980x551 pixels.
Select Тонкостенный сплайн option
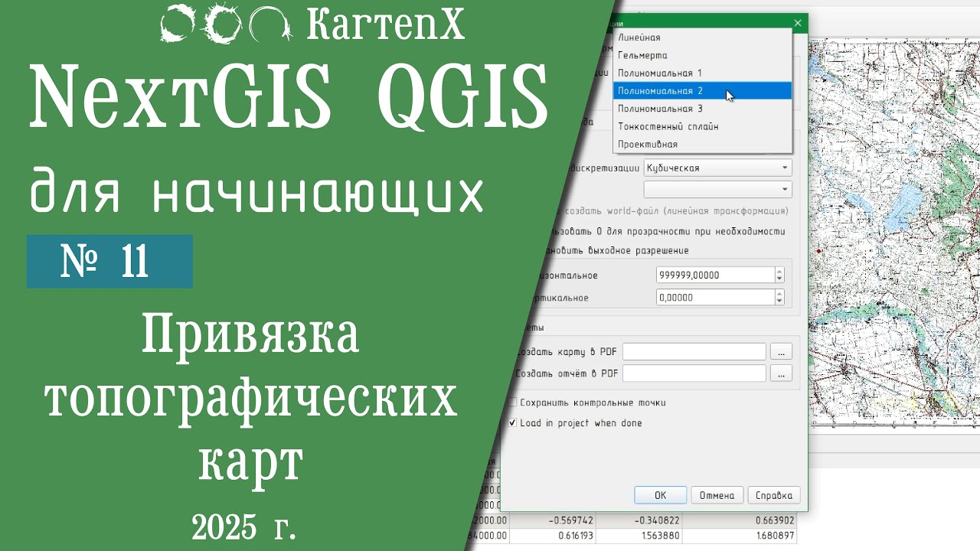pyautogui.click(x=702, y=126)
